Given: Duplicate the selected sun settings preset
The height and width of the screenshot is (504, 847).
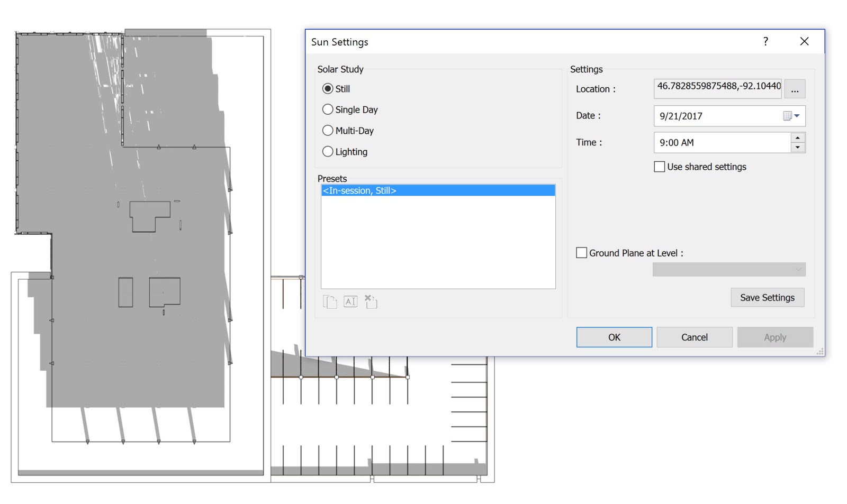Looking at the screenshot, I should click(x=329, y=301).
